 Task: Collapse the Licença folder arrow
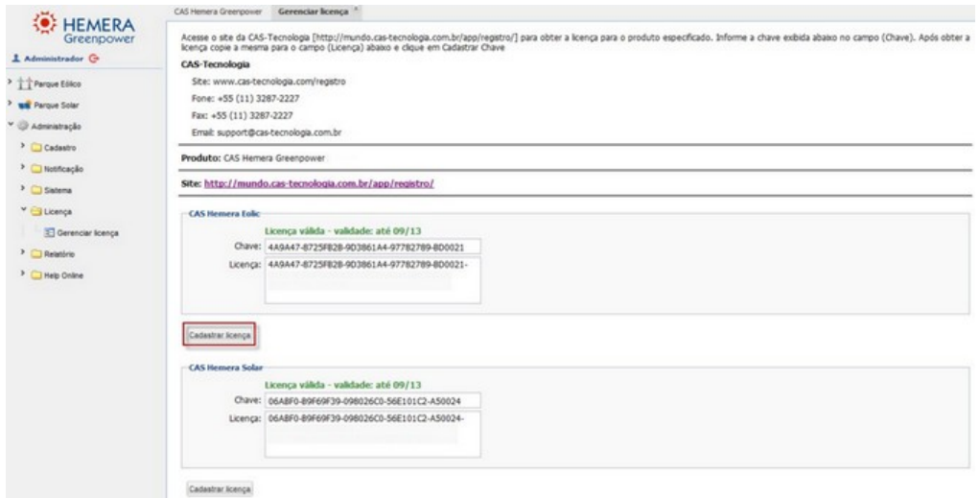[x=21, y=209]
